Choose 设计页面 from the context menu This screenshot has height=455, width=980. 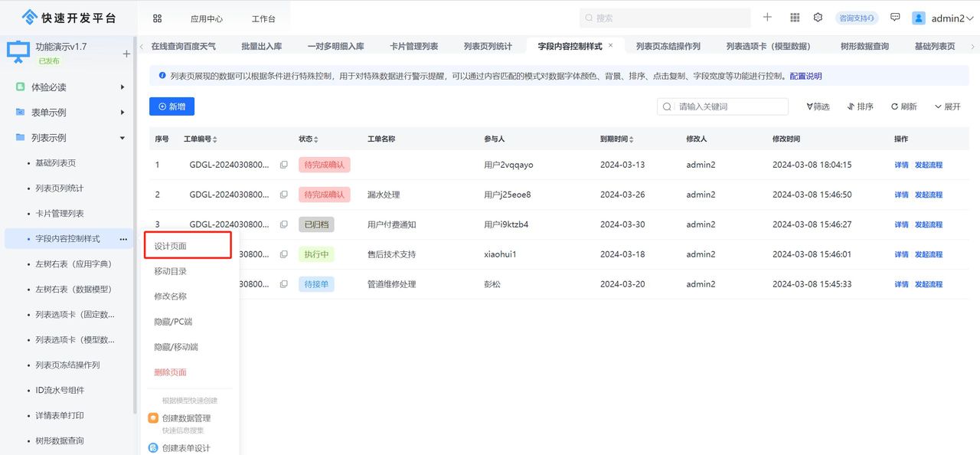point(171,245)
